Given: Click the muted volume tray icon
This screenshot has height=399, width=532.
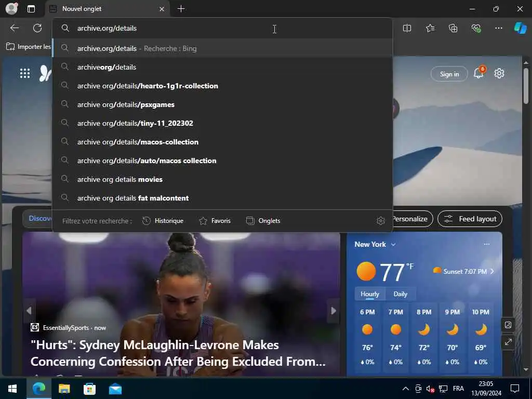Looking at the screenshot, I should 430,389.
